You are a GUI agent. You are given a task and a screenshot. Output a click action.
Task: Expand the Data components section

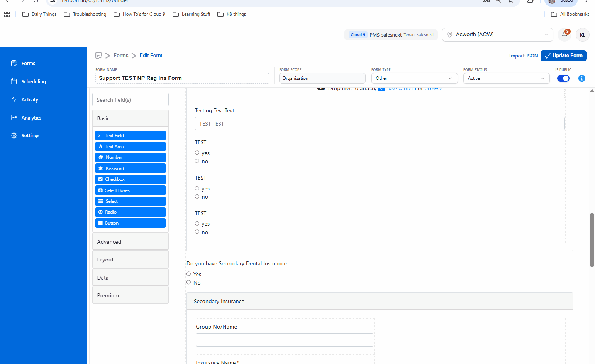(131, 278)
